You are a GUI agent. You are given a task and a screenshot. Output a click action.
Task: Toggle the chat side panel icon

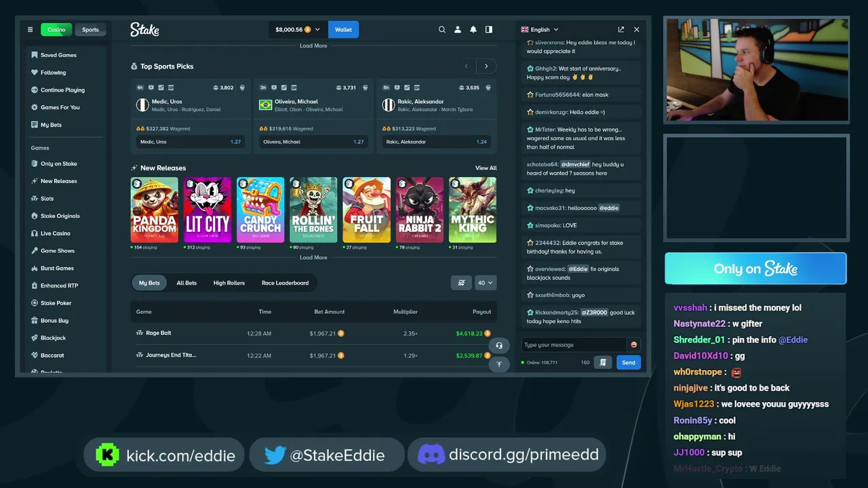click(489, 30)
